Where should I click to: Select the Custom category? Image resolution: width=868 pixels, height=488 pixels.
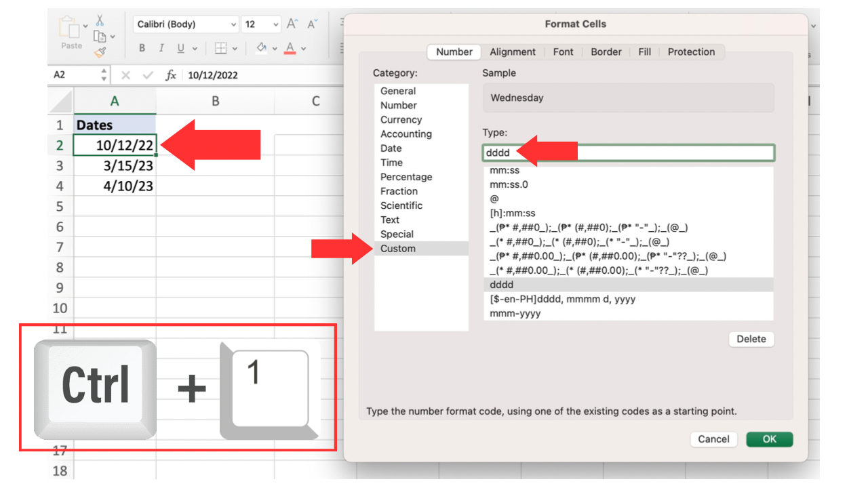(421, 249)
